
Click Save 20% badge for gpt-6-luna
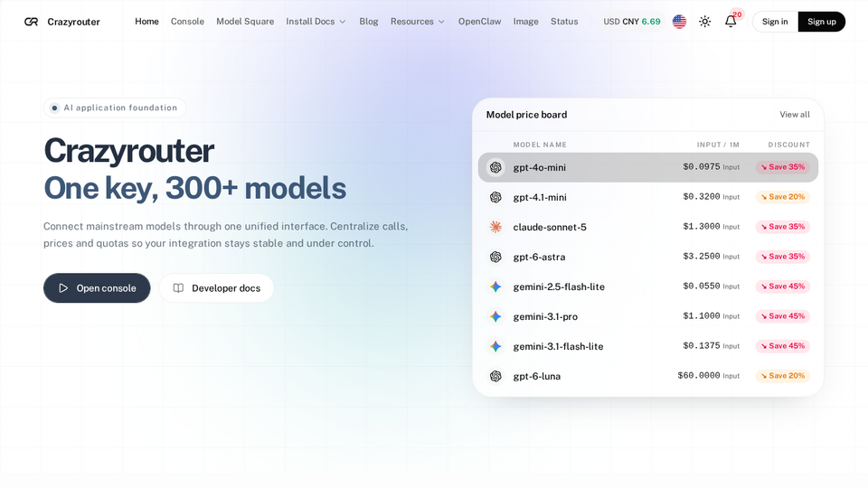[x=783, y=376]
